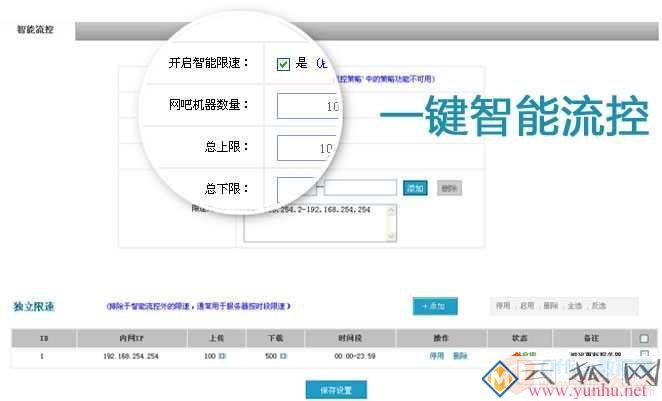The width and height of the screenshot is (662, 401).
Task: Click 启用 in the batch action bar
Action: tap(527, 306)
